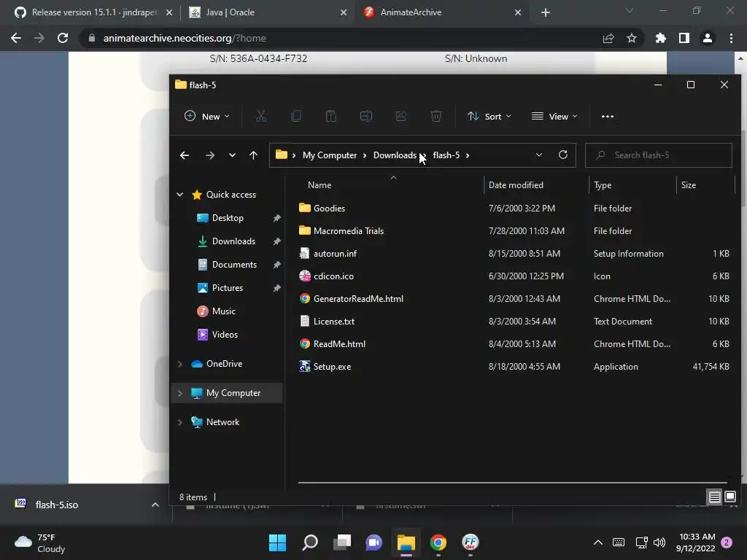Image resolution: width=747 pixels, height=560 pixels.
Task: Open Chrome extensions puzzle icon
Action: click(x=661, y=38)
